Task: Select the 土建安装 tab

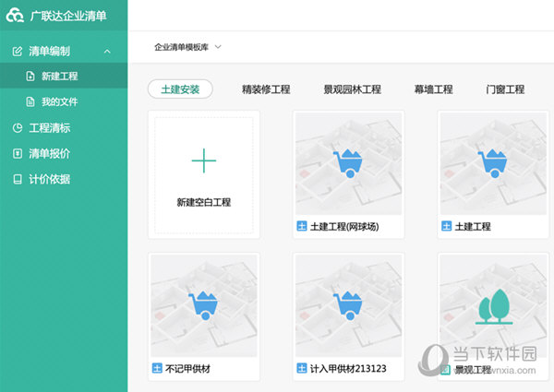Action: pos(180,89)
